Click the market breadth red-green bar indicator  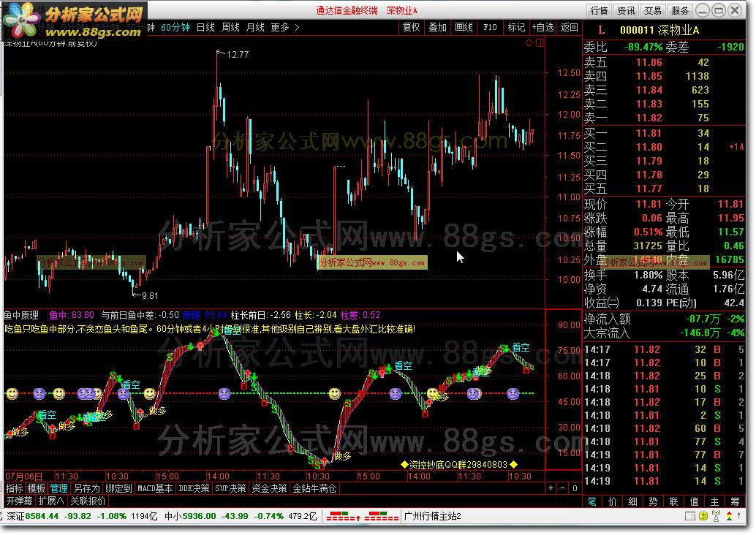pos(362,516)
